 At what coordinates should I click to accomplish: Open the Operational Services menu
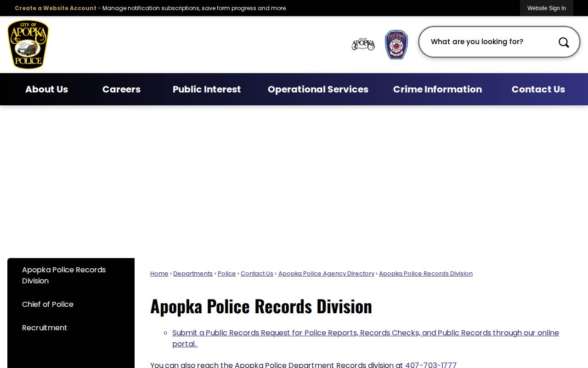point(318,89)
